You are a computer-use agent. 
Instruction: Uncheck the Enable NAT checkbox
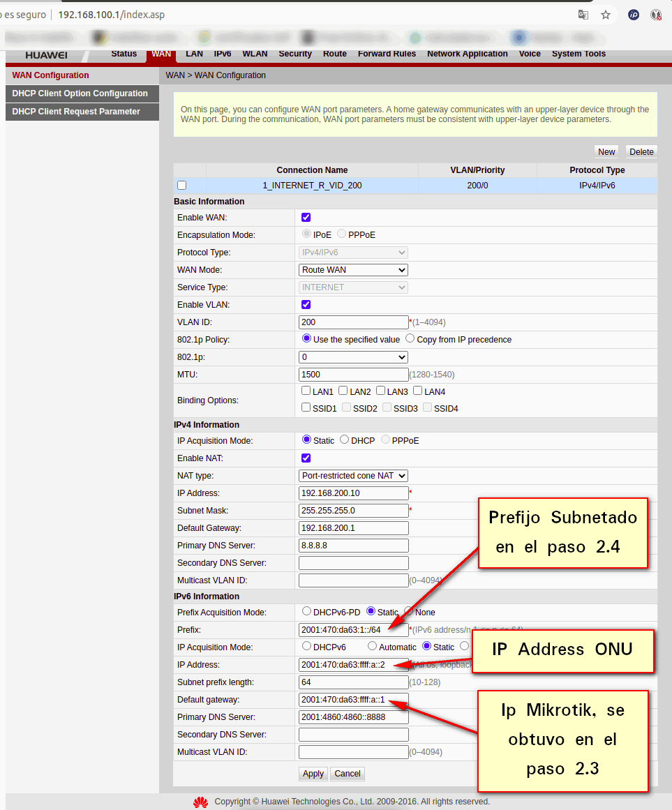pos(306,458)
